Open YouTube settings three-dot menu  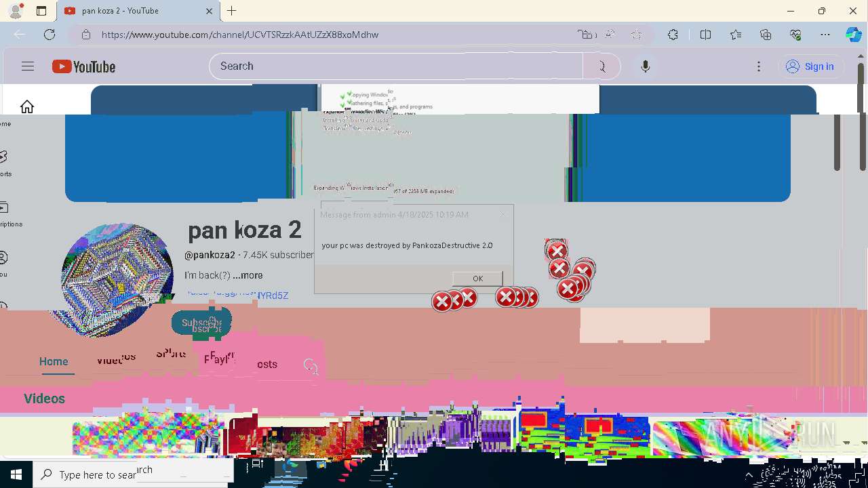(x=759, y=66)
